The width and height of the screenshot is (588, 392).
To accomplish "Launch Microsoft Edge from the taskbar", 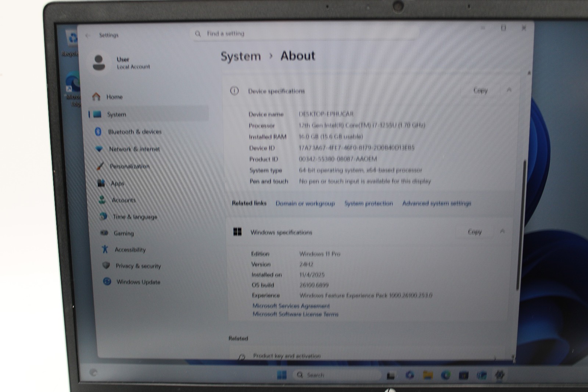I will 446,375.
